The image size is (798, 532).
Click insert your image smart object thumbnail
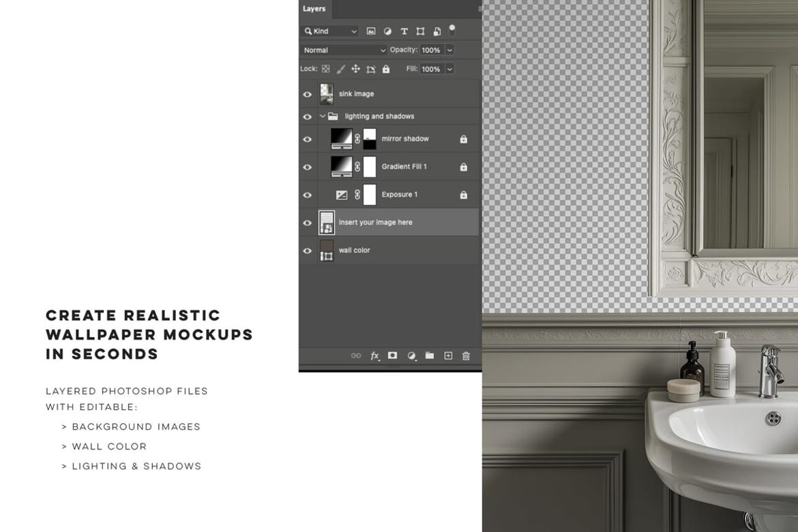327,222
